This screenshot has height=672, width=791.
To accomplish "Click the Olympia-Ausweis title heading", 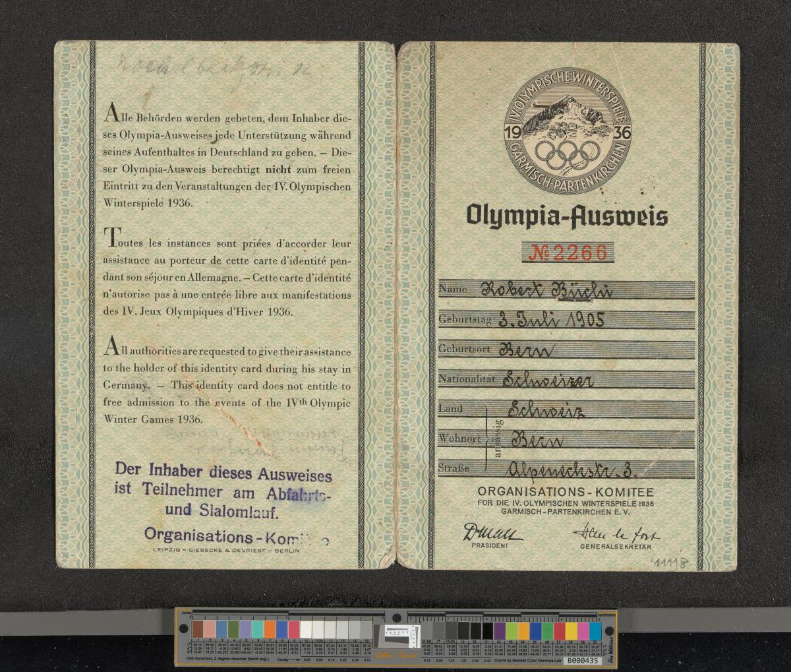I will (x=567, y=215).
